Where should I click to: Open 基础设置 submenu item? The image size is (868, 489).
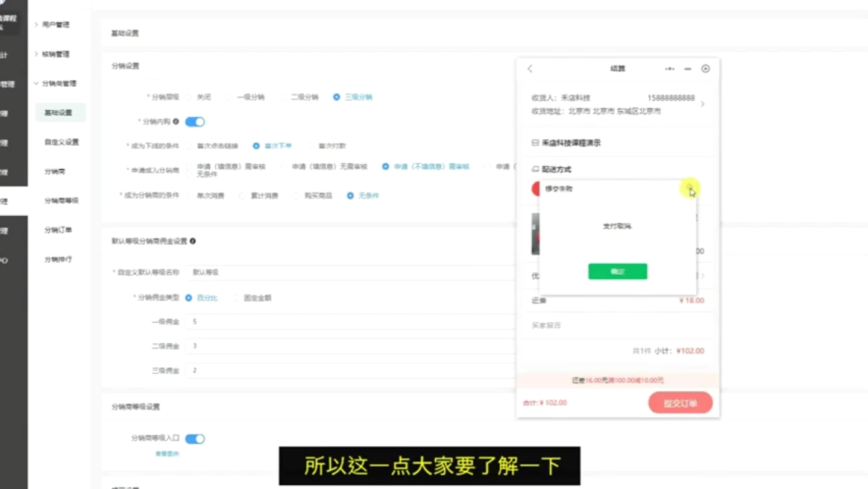tap(60, 113)
